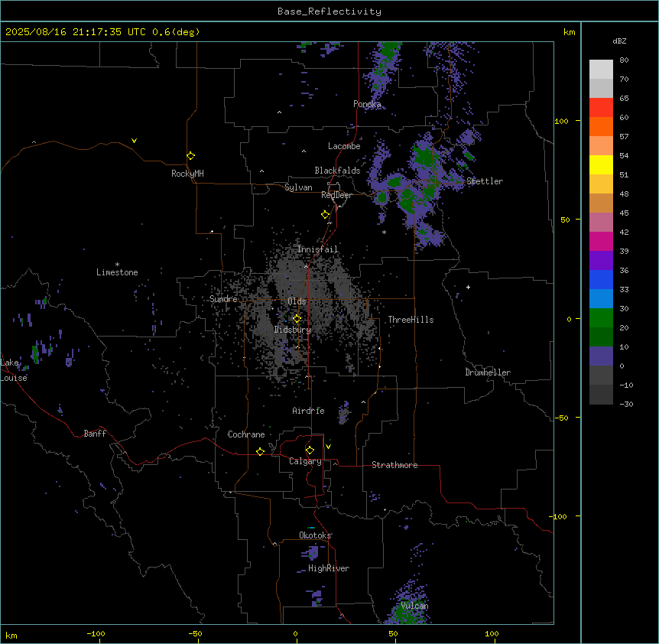The height and width of the screenshot is (644, 659).
Task: Click the Strathmore city label
Action: pos(394,465)
